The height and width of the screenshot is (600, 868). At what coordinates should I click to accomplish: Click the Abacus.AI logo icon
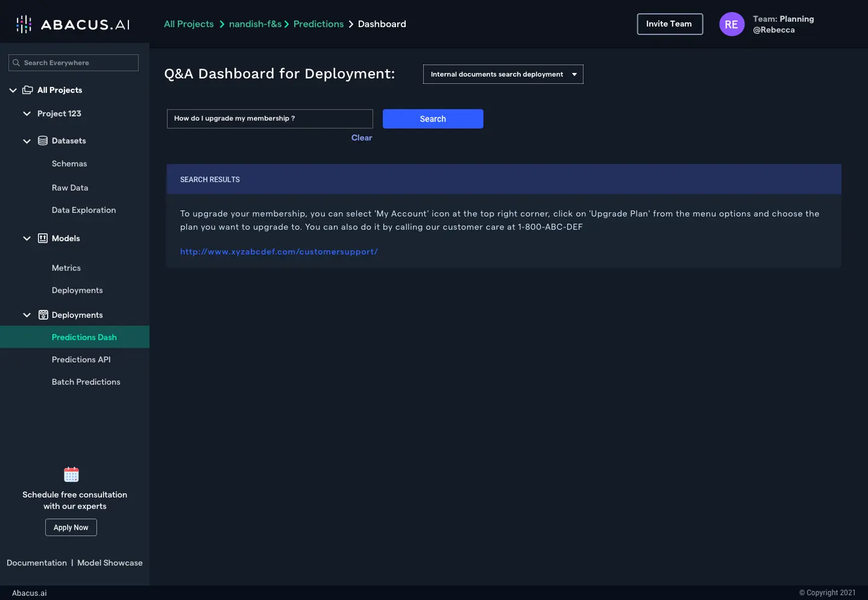pos(24,24)
